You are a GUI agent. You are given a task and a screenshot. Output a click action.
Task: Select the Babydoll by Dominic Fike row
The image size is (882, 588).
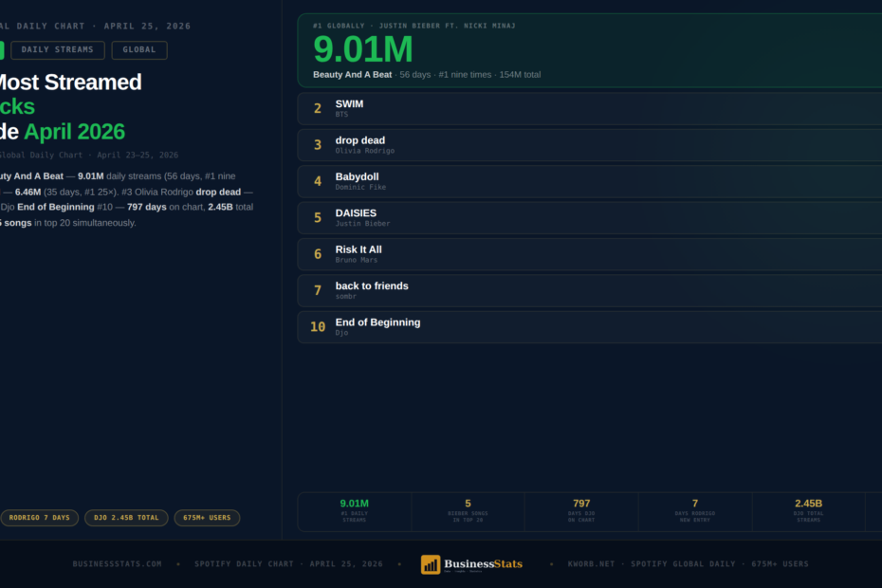pyautogui.click(x=590, y=181)
